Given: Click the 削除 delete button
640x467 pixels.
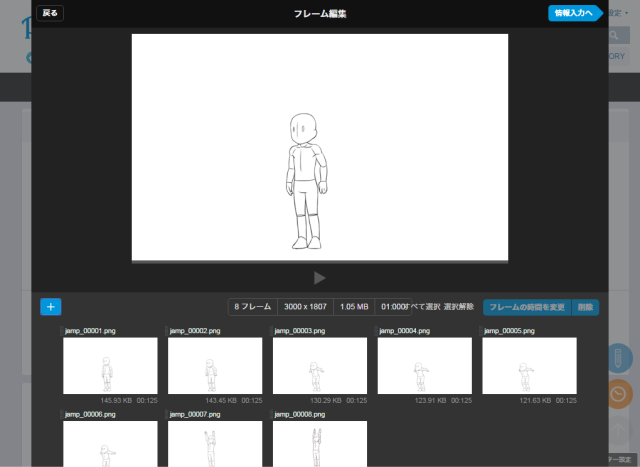Looking at the screenshot, I should (585, 307).
